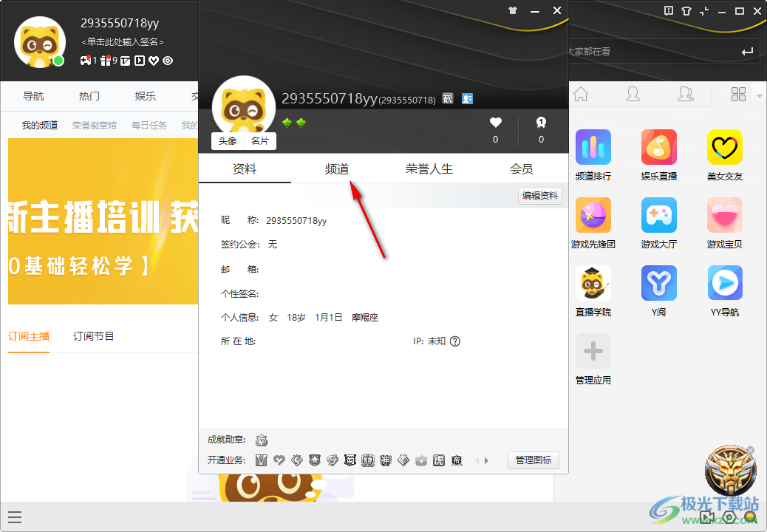Open the hamburger menu at the bottom left
The width and height of the screenshot is (767, 532).
click(x=15, y=517)
